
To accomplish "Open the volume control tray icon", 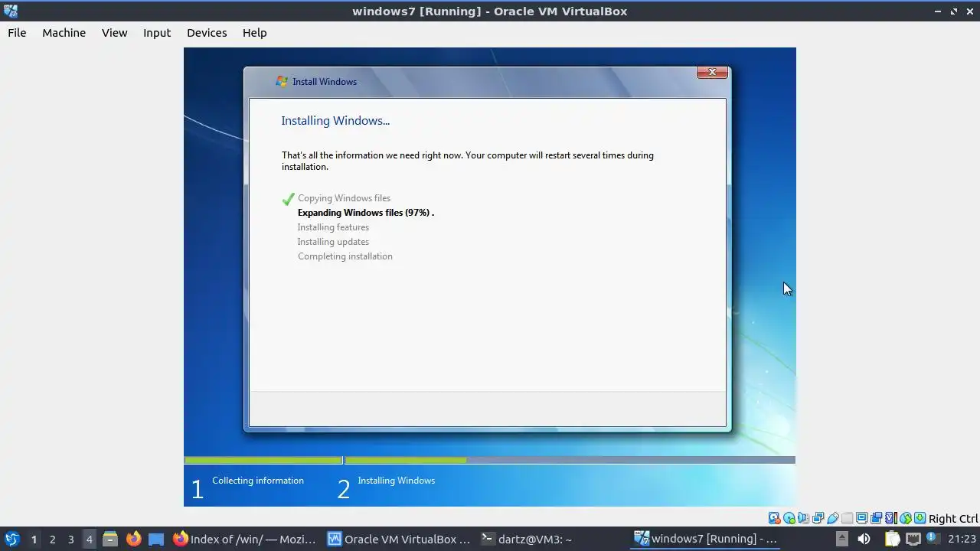I will click(864, 539).
